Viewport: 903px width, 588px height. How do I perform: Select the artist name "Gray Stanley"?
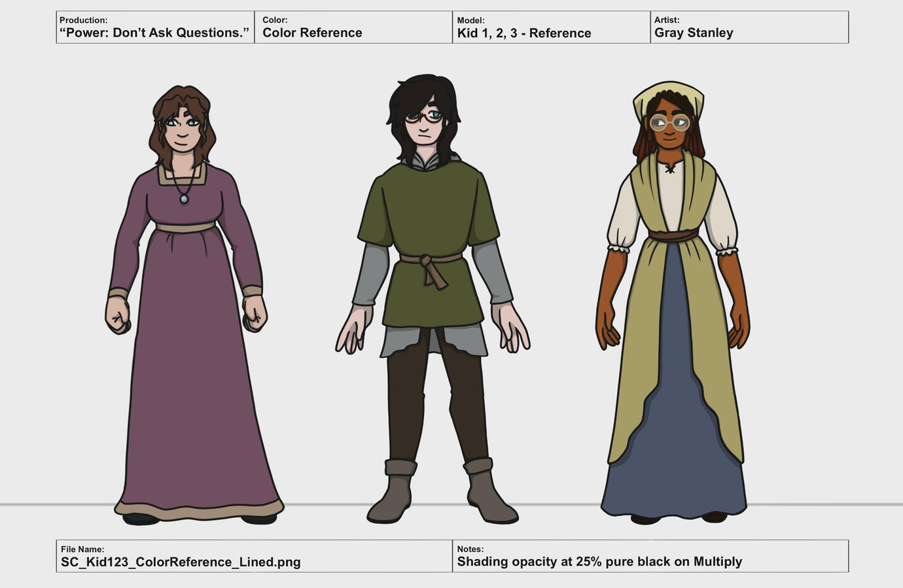694,33
